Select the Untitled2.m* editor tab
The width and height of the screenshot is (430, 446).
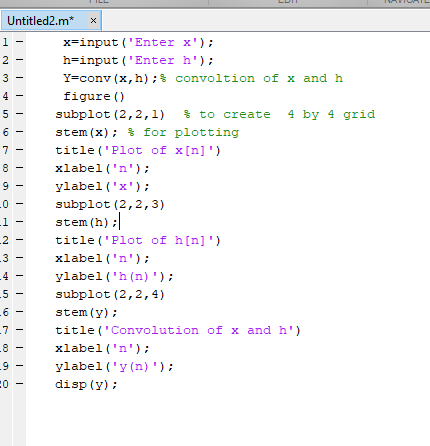coord(51,21)
